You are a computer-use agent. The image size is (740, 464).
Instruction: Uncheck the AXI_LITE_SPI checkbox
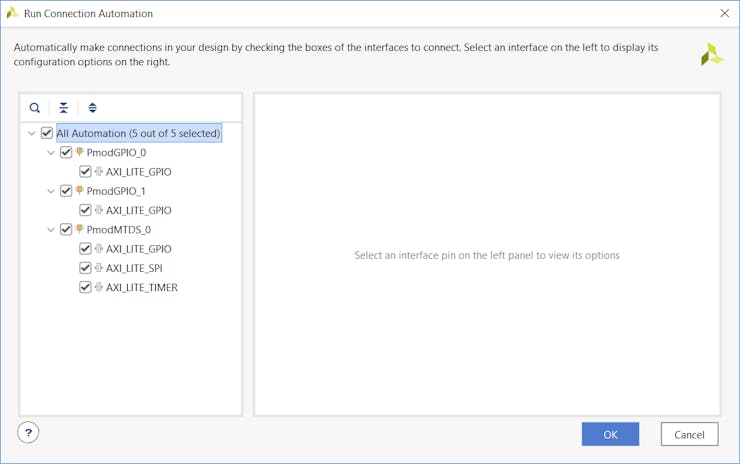coord(85,268)
